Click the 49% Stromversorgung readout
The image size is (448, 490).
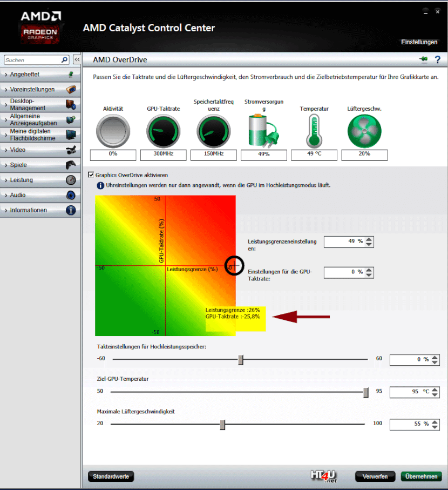coord(264,155)
